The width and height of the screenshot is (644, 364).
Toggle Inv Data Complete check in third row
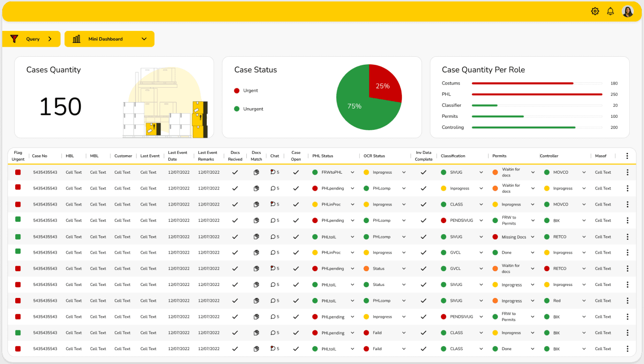click(423, 204)
